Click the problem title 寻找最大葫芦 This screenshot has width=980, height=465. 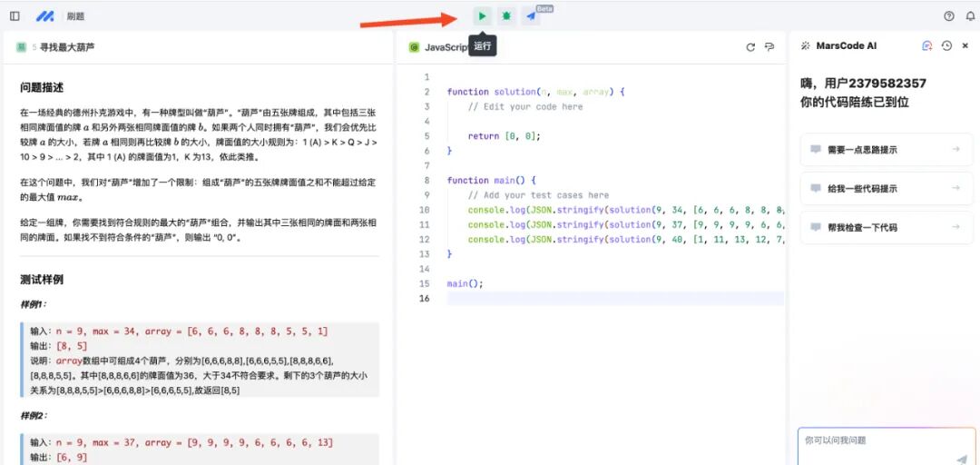pyautogui.click(x=67, y=47)
